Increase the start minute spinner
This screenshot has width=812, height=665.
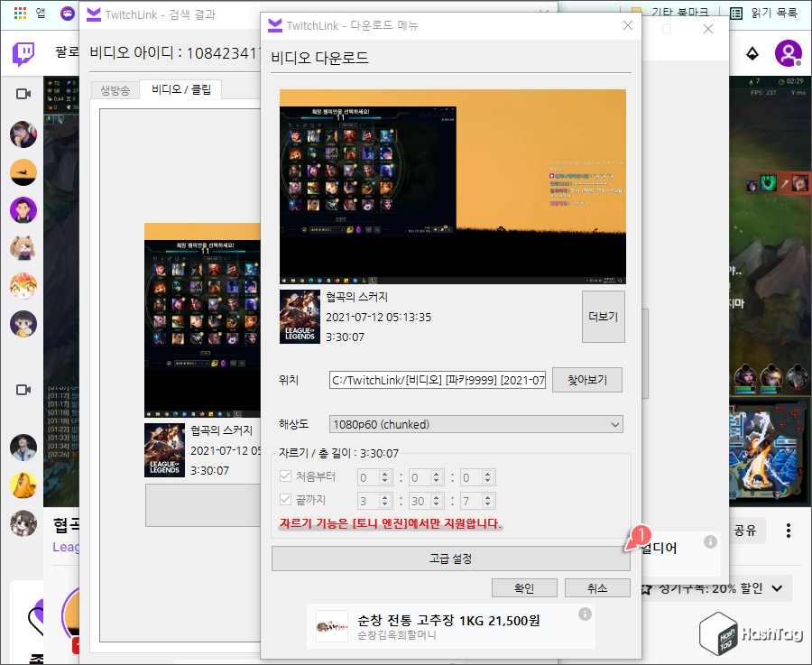pyautogui.click(x=436, y=474)
